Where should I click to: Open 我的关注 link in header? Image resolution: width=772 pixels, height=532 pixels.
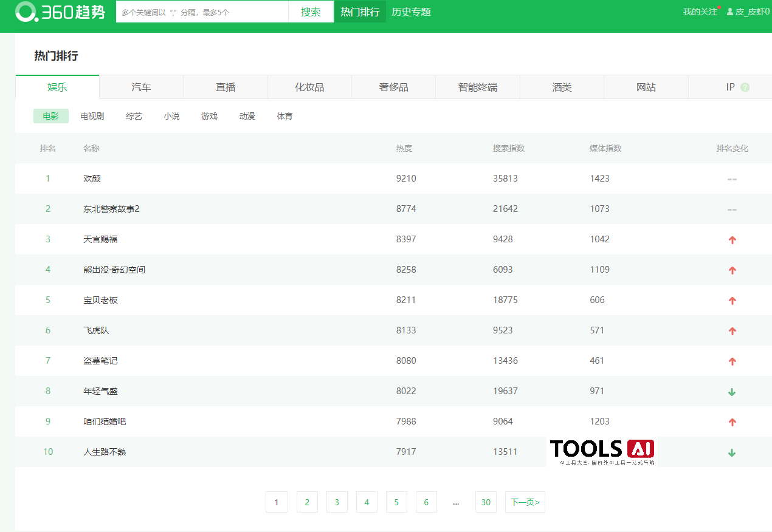pos(700,12)
